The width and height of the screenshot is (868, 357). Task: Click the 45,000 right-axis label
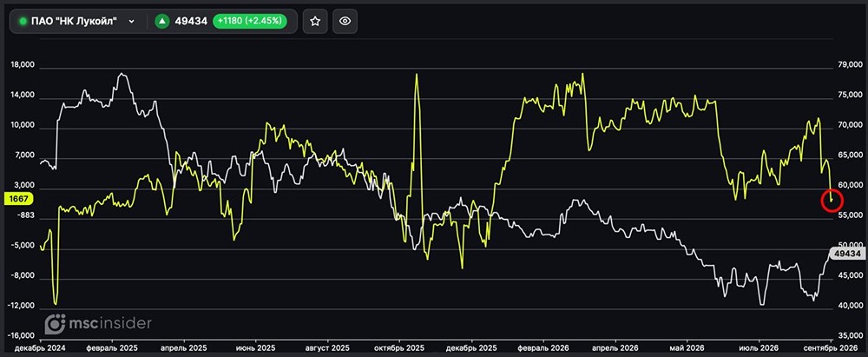point(851,275)
